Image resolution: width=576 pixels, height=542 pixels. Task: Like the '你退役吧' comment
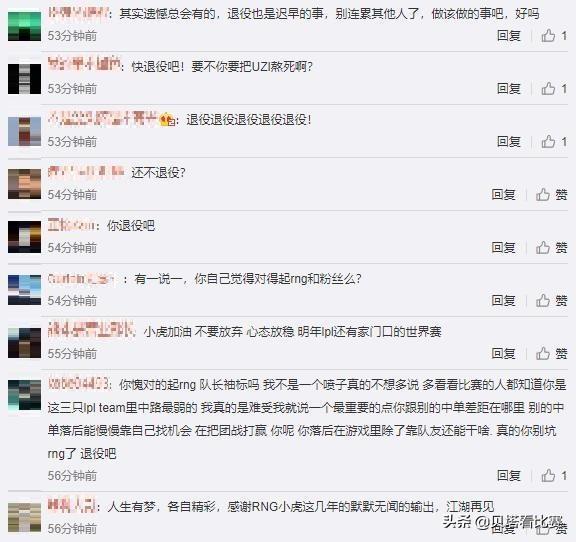point(551,248)
